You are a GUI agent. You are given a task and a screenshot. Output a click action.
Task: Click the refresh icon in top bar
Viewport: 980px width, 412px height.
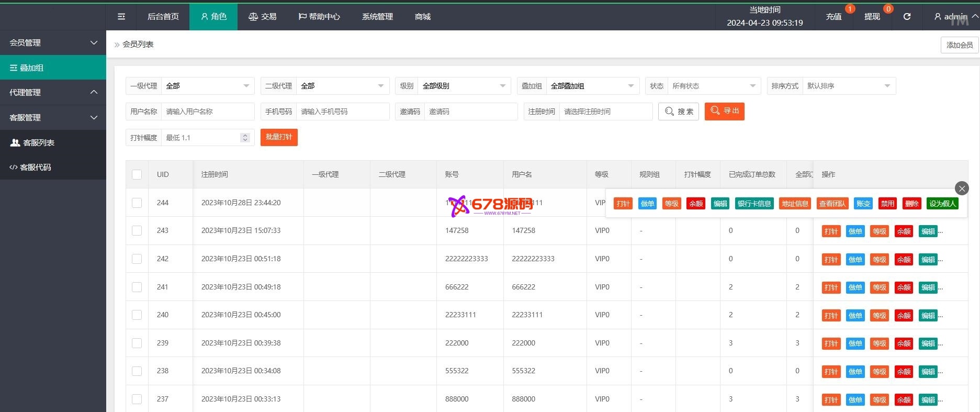tap(907, 17)
